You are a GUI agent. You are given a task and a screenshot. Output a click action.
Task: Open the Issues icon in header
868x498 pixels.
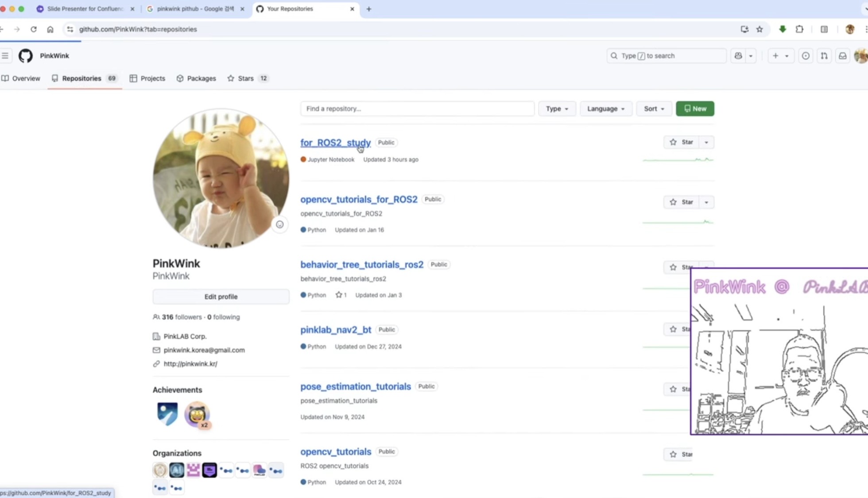click(806, 56)
